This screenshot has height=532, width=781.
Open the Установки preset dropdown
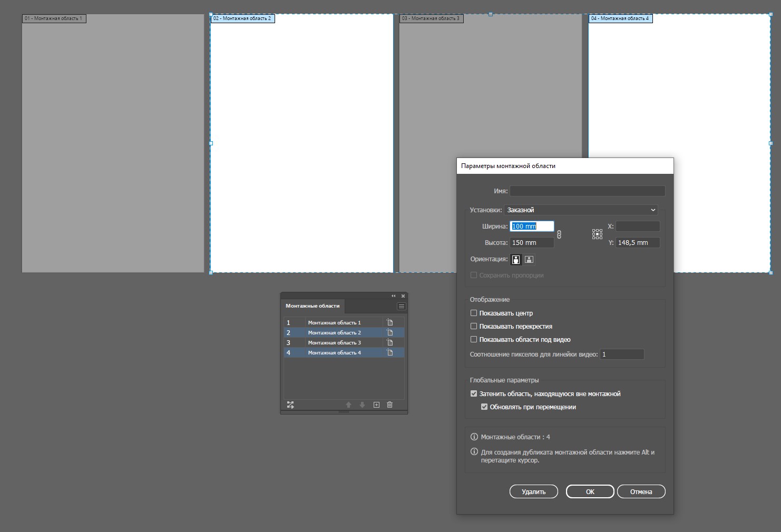point(581,210)
